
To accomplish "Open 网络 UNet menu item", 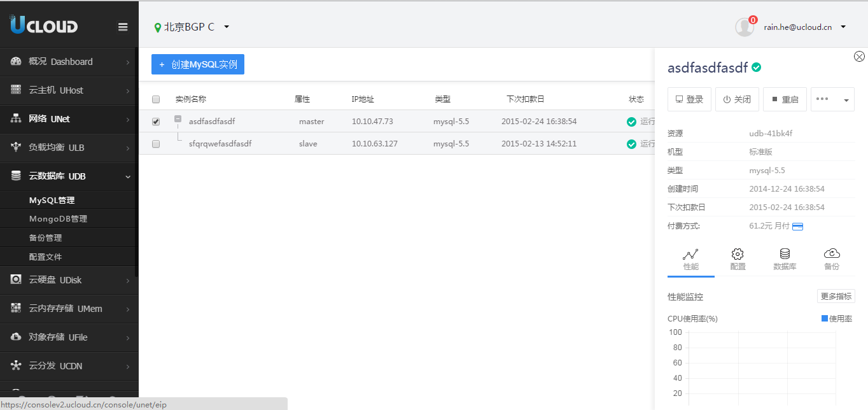I will [x=68, y=119].
